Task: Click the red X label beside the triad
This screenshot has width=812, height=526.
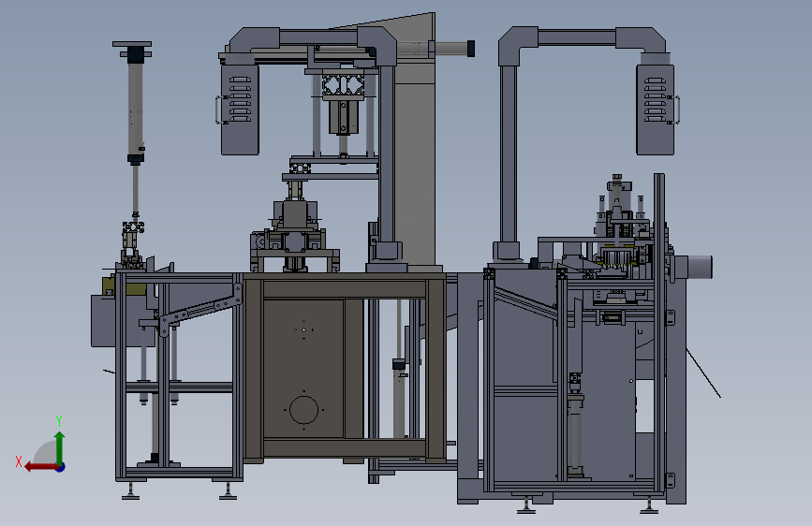Action: click(19, 461)
